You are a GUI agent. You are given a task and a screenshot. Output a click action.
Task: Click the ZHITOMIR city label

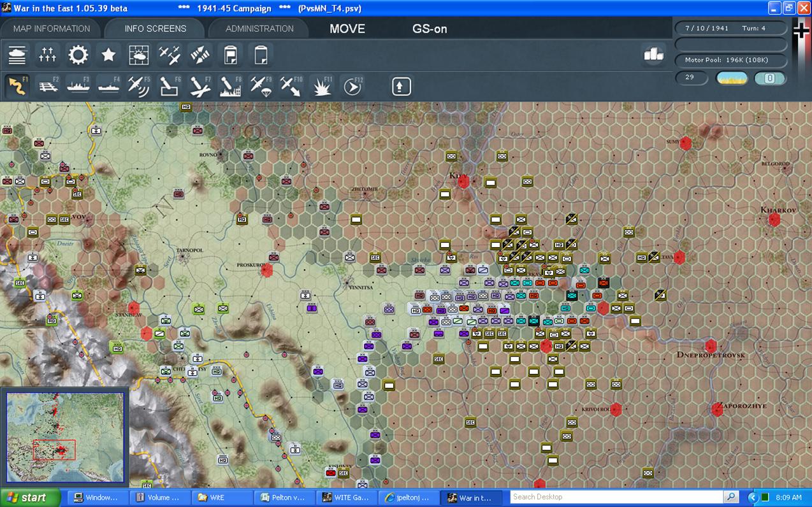pos(365,189)
